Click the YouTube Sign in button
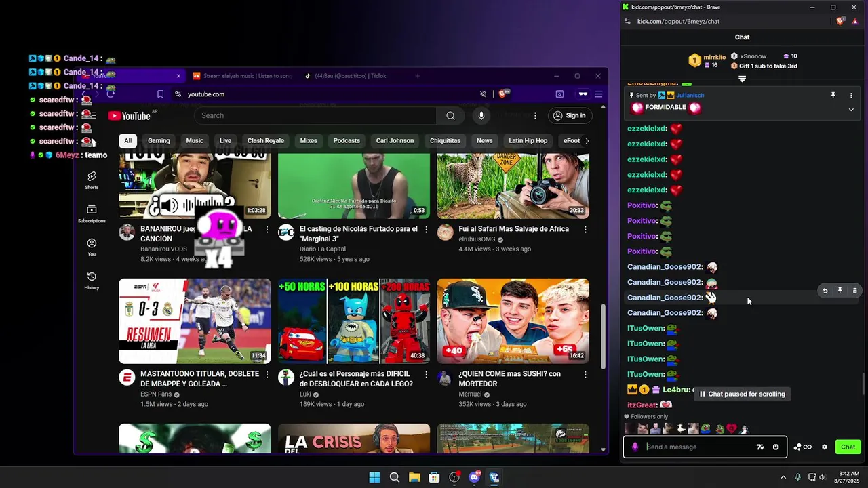The image size is (868, 488). coord(569,115)
